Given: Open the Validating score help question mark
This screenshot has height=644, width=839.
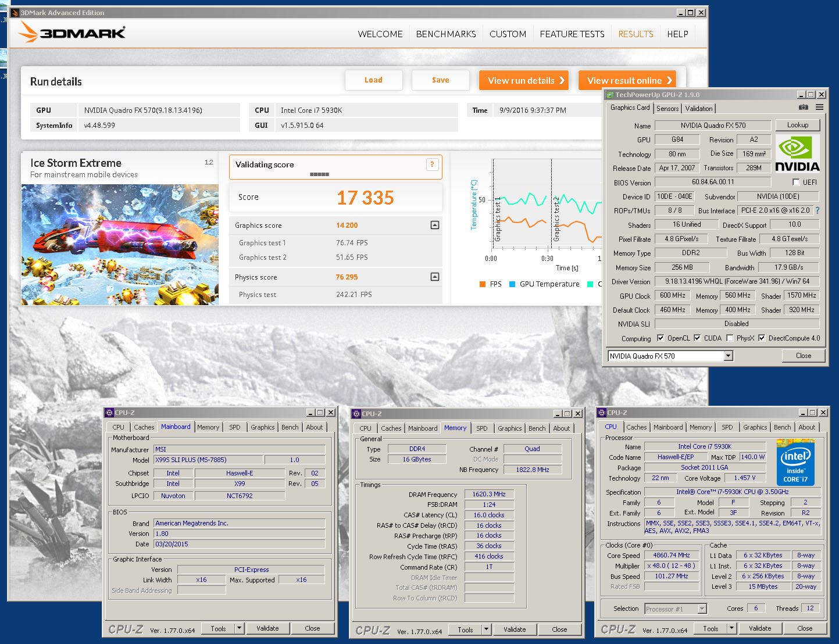Looking at the screenshot, I should [432, 164].
